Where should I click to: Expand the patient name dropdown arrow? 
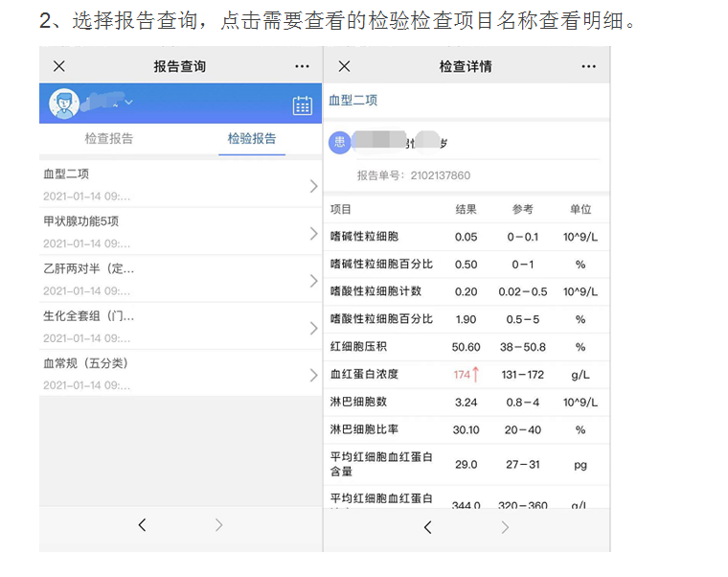pos(129,103)
